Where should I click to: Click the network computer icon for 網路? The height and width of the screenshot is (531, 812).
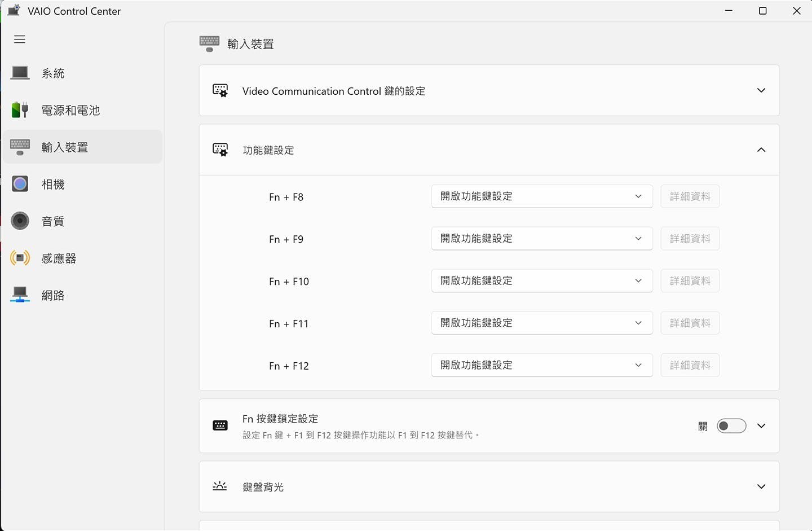tap(20, 295)
